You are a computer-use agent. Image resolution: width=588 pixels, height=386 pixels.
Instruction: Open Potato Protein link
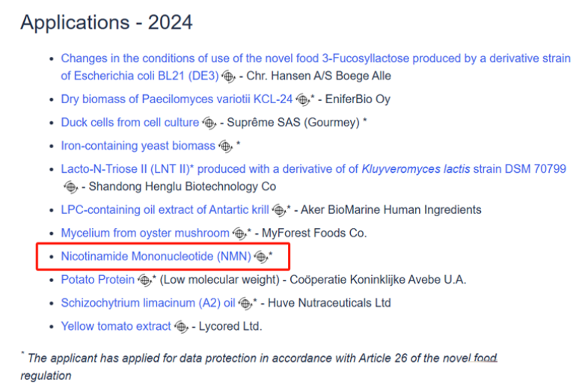[97, 280]
